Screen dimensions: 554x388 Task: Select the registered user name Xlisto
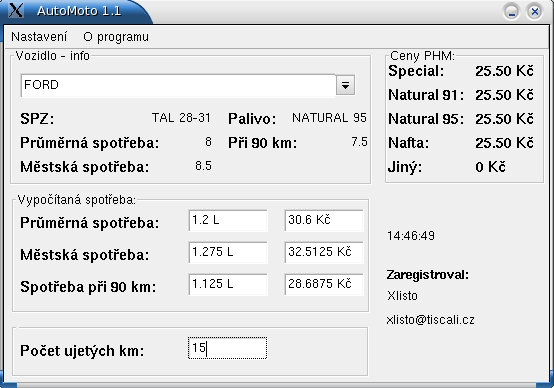point(402,295)
